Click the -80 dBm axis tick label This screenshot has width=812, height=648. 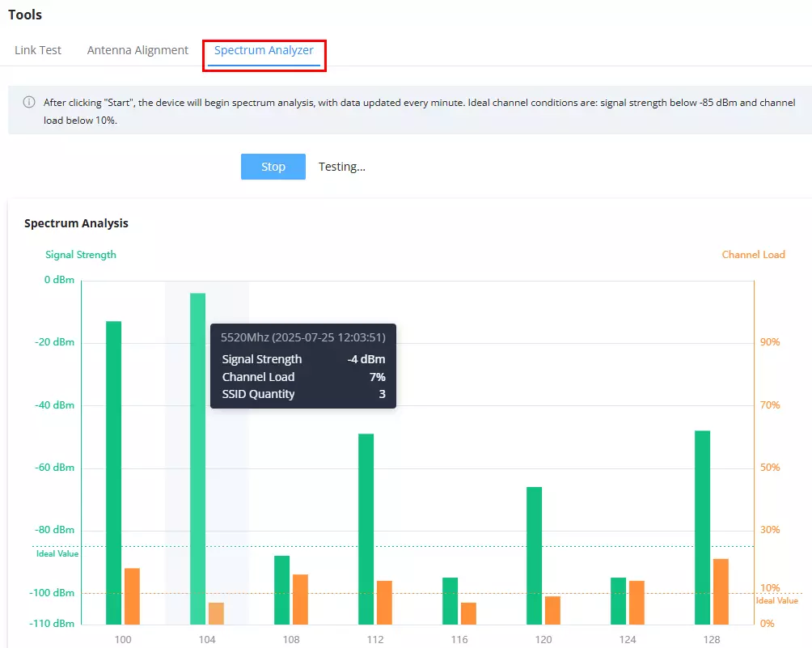54,530
